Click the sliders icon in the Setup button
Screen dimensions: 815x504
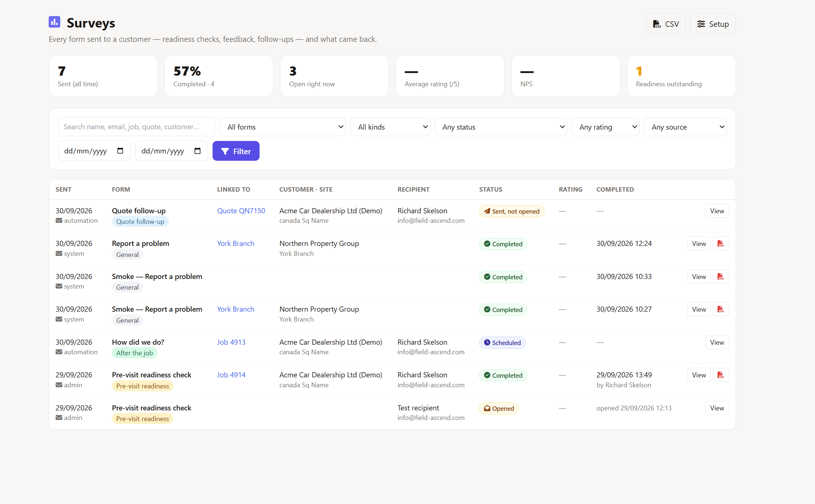pos(701,24)
